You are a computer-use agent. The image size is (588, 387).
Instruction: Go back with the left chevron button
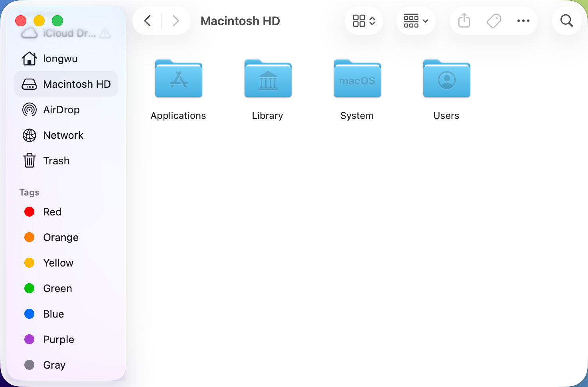click(147, 21)
